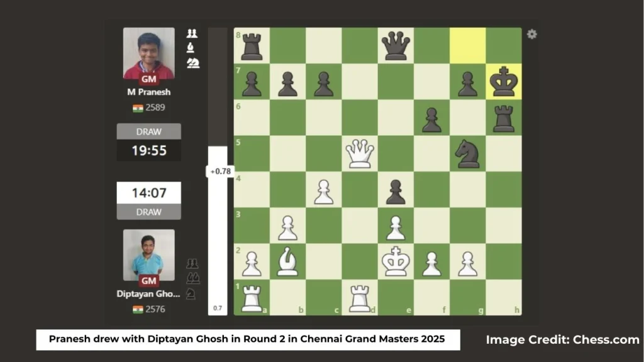
Task: Click the Indian flag next to rating 2589
Action: point(138,107)
